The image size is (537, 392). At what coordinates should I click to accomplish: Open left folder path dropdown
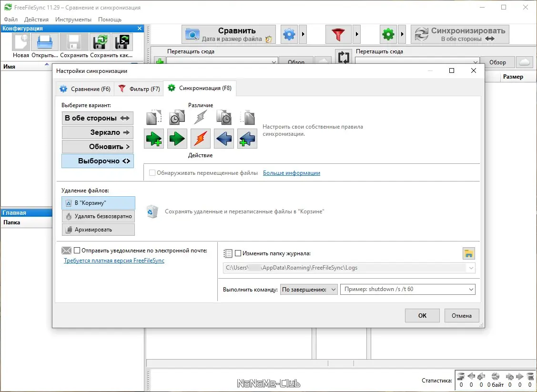click(274, 62)
